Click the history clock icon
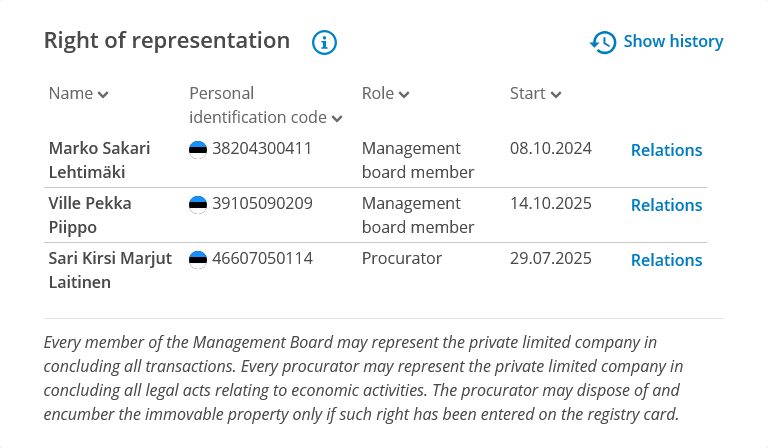 [x=603, y=42]
